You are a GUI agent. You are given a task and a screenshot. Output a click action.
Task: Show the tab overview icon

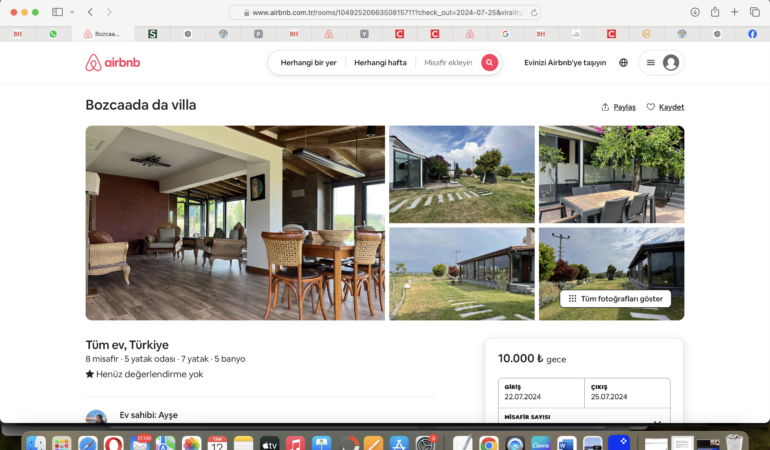(x=754, y=12)
